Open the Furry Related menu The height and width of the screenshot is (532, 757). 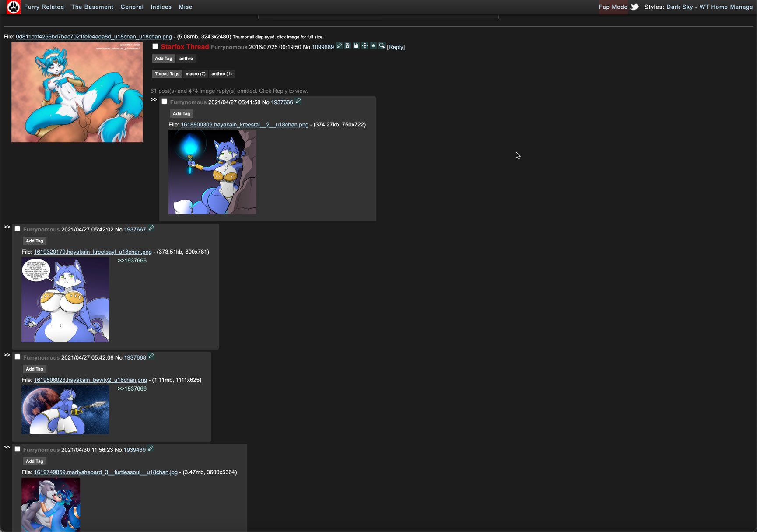[x=44, y=7]
